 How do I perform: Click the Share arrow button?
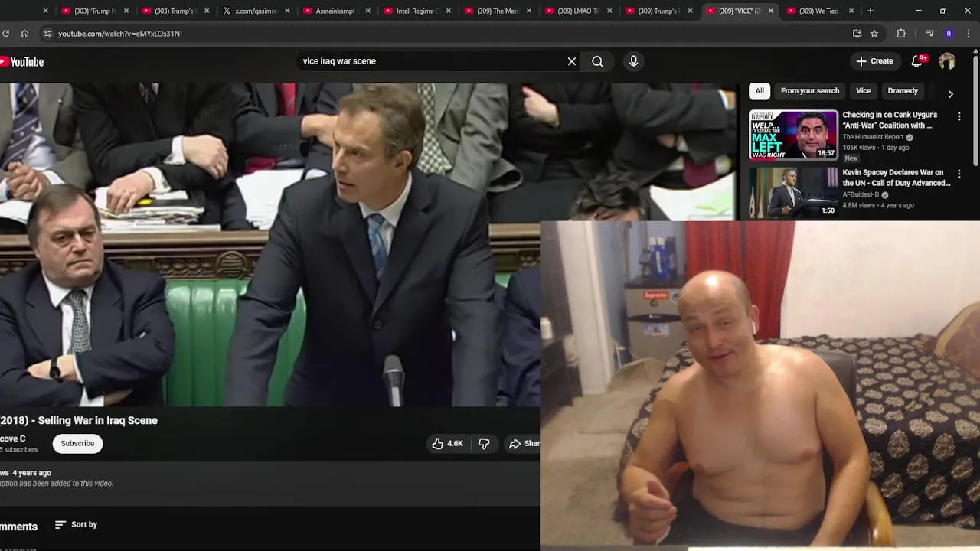click(x=525, y=443)
